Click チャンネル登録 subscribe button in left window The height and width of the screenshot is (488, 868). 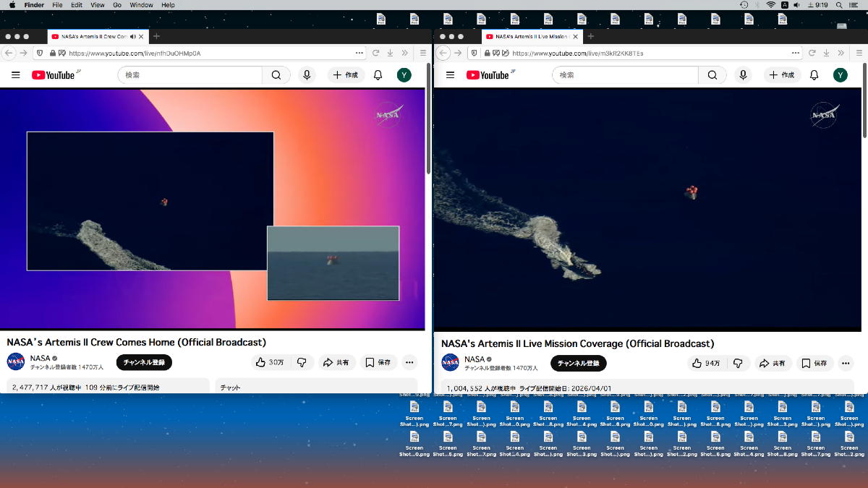coord(144,362)
